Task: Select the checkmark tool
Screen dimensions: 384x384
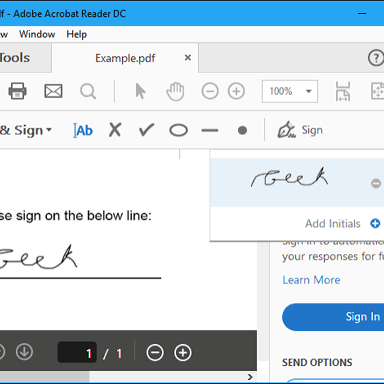Action: pyautogui.click(x=147, y=130)
